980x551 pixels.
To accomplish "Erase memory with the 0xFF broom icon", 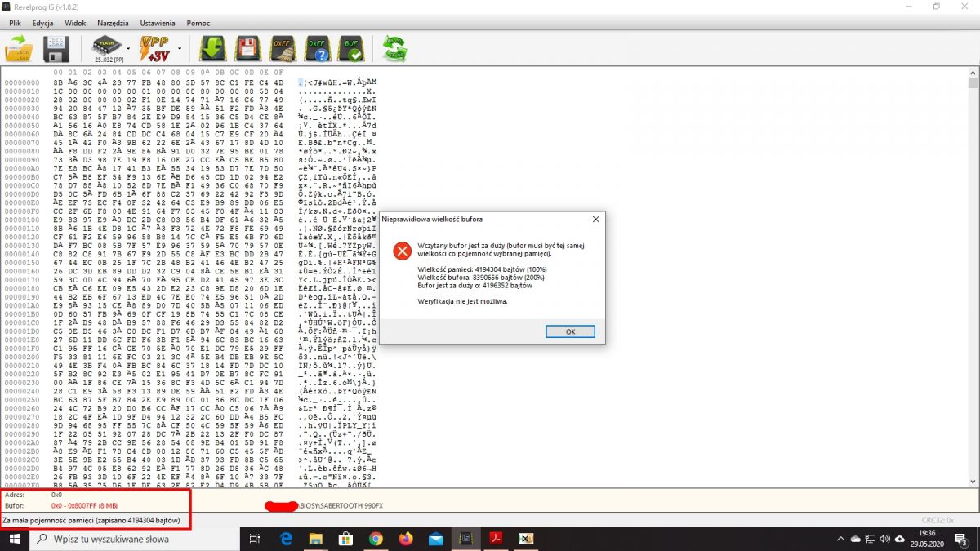I will tap(283, 50).
